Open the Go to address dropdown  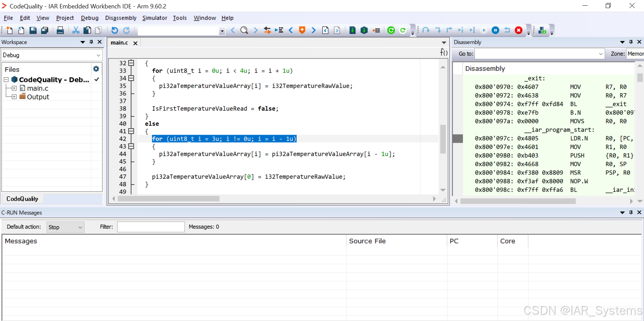point(601,54)
